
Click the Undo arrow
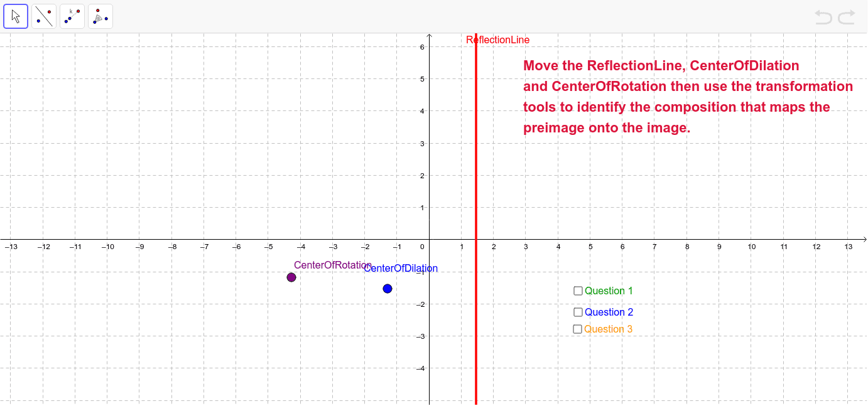pyautogui.click(x=823, y=17)
